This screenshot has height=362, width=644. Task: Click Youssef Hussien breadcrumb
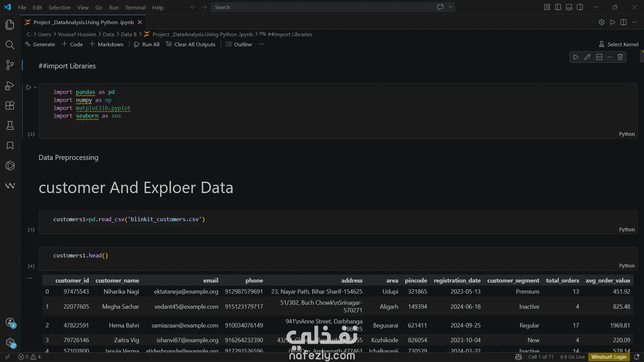tap(77, 34)
